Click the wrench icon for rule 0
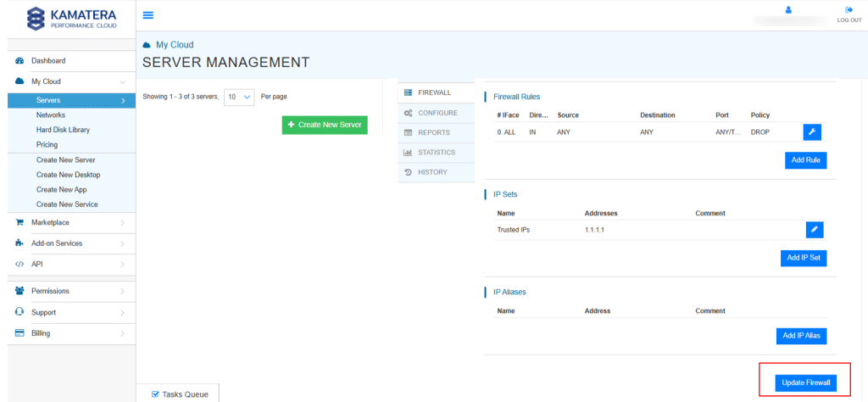The height and width of the screenshot is (402, 868). pos(812,131)
